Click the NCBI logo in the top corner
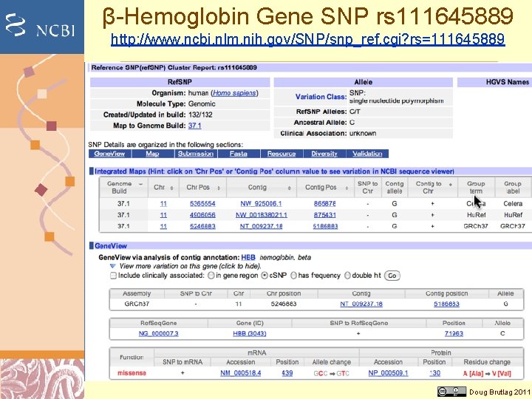 tap(40, 26)
